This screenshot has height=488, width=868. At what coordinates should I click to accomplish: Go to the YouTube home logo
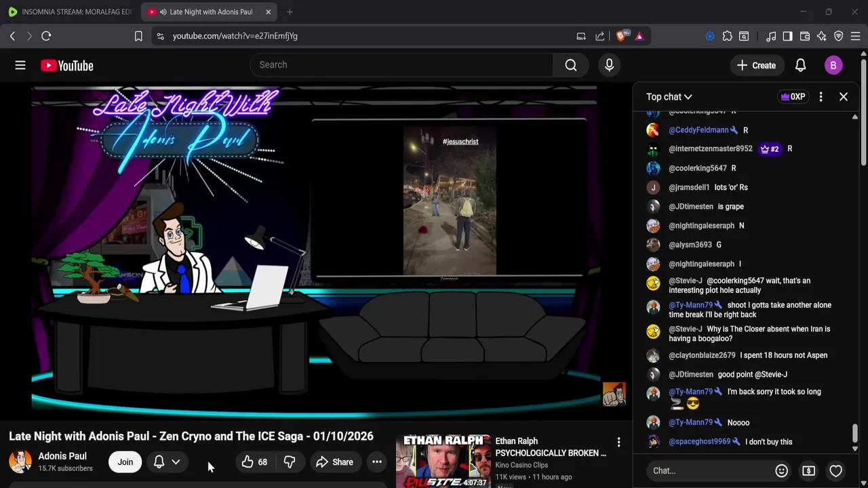[x=66, y=66]
